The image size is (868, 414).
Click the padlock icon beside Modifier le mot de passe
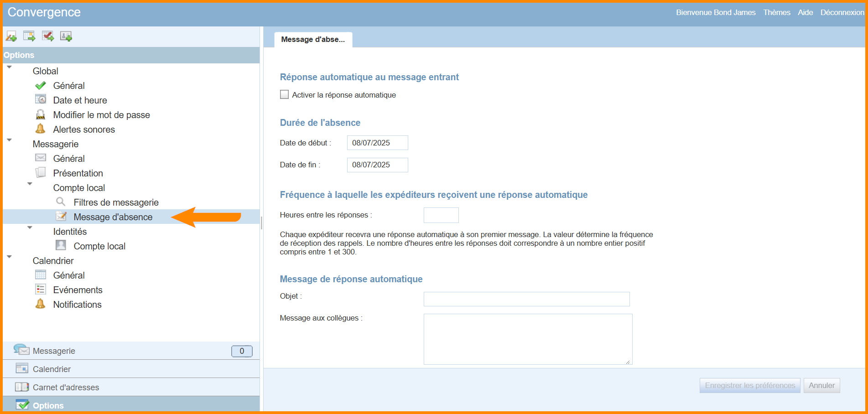pos(41,115)
